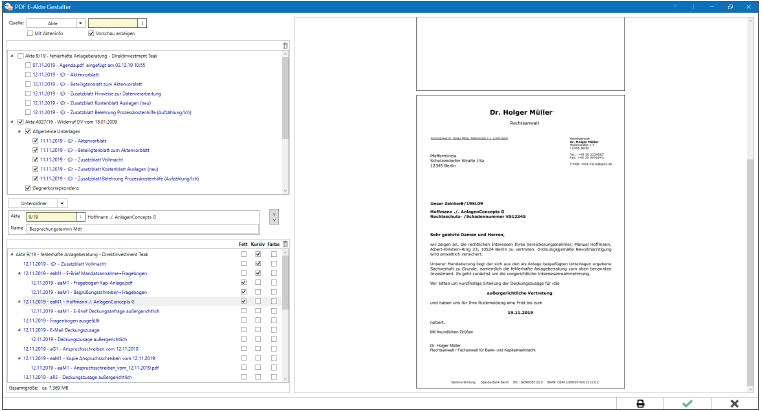Open the Quelle Akte dropdown

(81, 23)
